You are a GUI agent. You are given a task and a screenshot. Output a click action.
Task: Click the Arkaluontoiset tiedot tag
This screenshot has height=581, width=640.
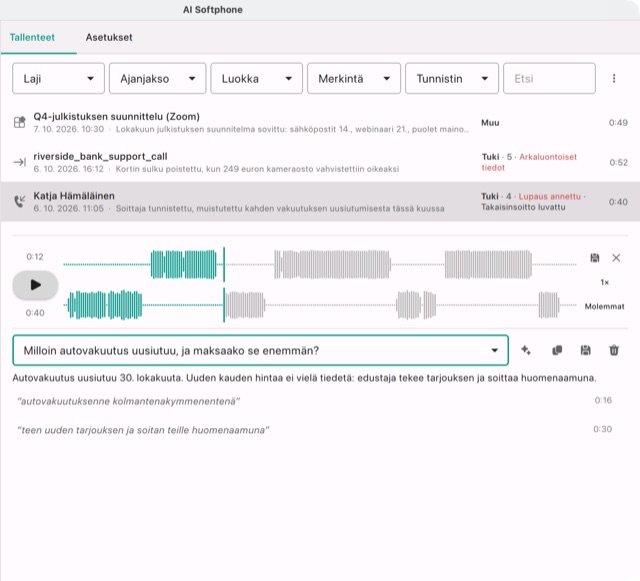(529, 162)
